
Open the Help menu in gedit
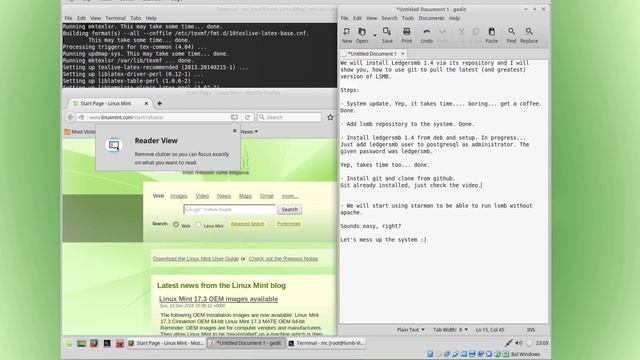[x=454, y=18]
